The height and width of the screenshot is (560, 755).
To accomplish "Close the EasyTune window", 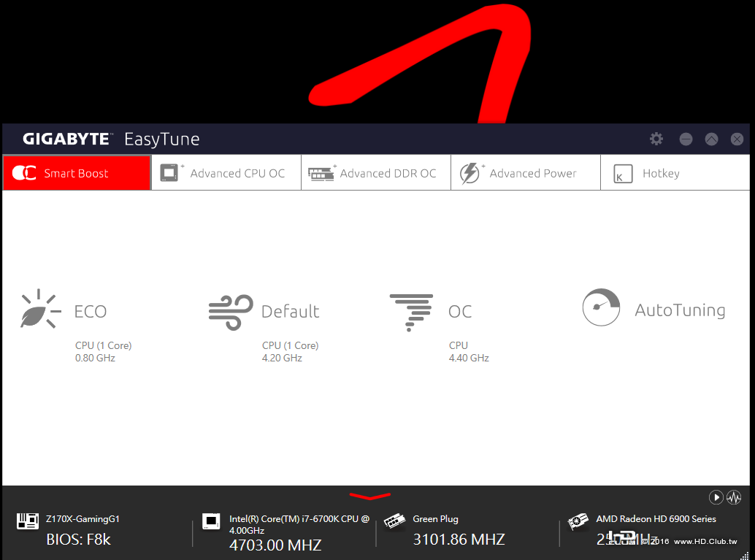I will (737, 139).
